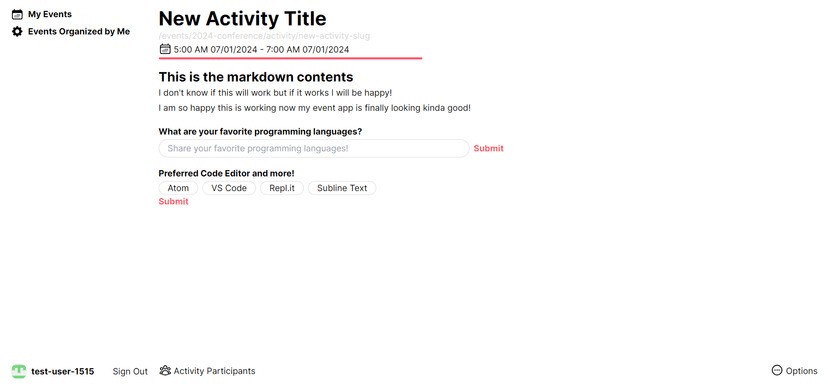
Task: Click the green test-user avatar icon
Action: (x=19, y=371)
